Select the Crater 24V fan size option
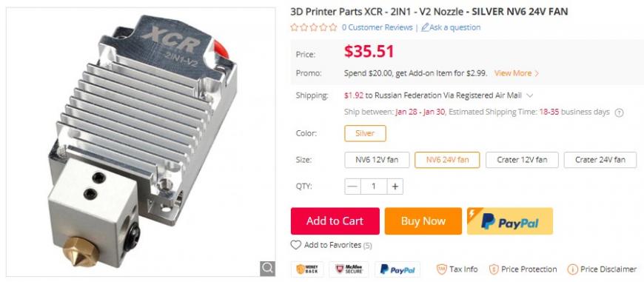This screenshot has width=644, height=282. (600, 160)
